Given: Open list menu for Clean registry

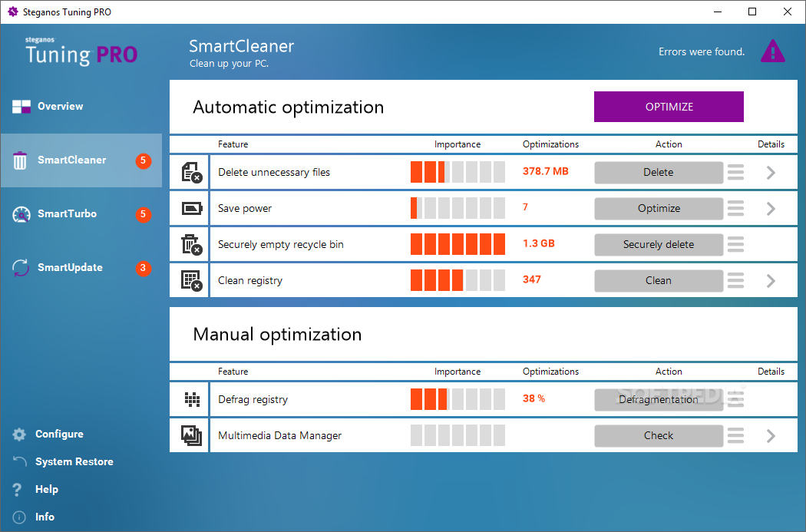Looking at the screenshot, I should point(735,281).
